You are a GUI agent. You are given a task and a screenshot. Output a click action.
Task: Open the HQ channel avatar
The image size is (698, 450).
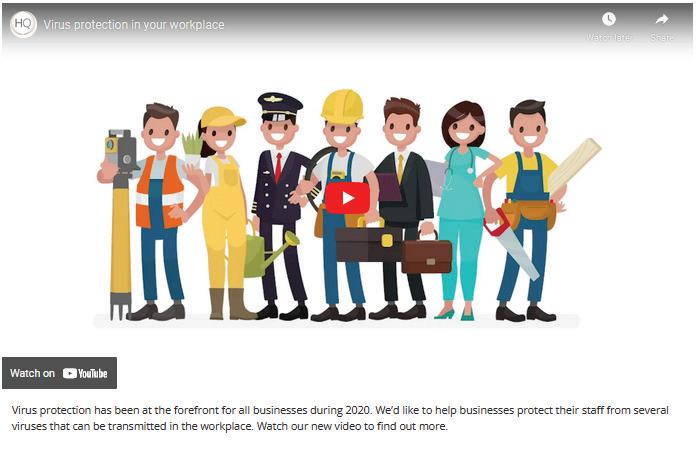pos(23,24)
